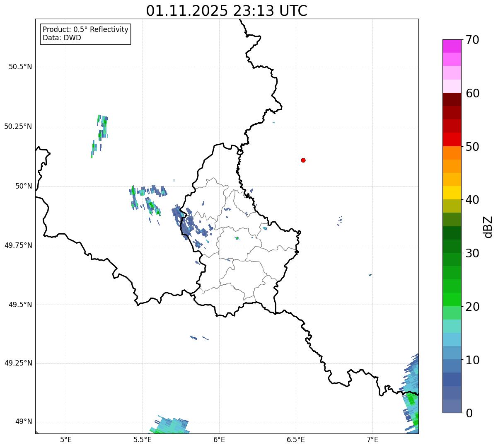
Task: Click the dBZ colorbar axis label
Action: point(488,226)
